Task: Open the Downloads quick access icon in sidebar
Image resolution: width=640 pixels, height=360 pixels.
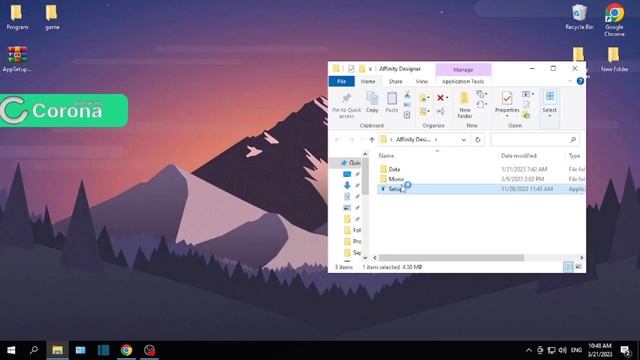Action: coord(347,185)
